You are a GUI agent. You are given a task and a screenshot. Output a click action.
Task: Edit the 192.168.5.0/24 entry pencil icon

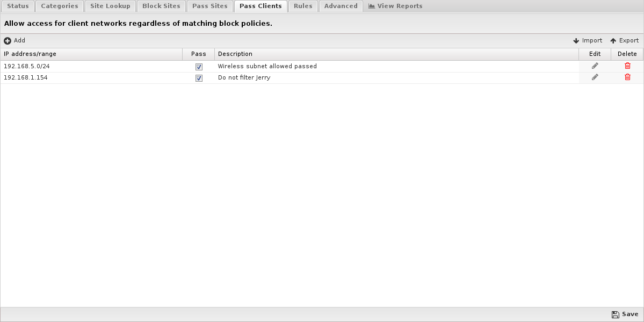click(x=595, y=66)
